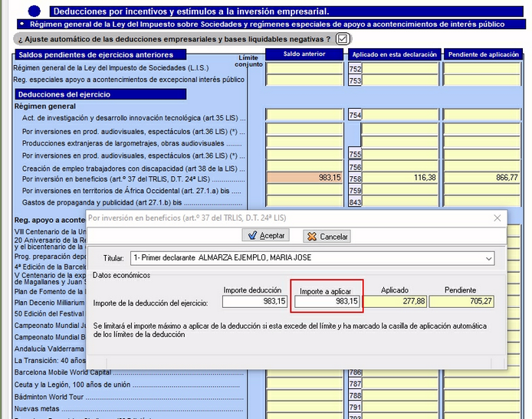
Task: Click Saldo anterior field for Barcelona Mobile World Capital
Action: coord(304,372)
